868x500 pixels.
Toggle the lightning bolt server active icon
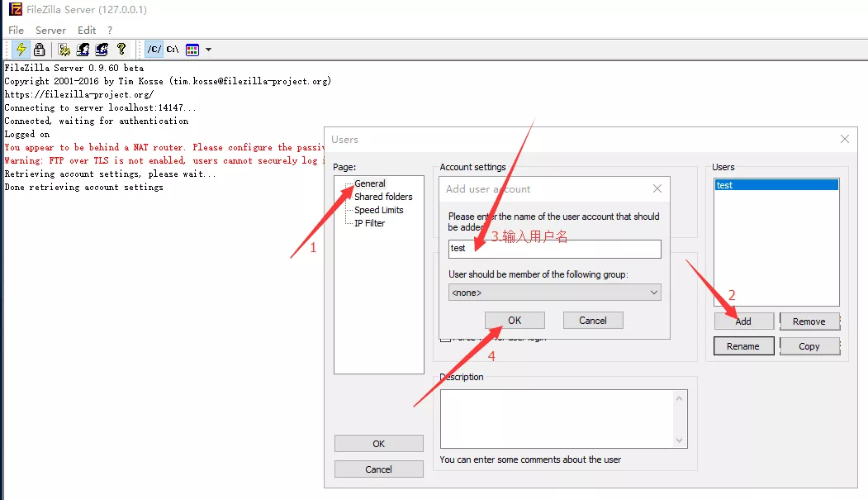coord(21,50)
